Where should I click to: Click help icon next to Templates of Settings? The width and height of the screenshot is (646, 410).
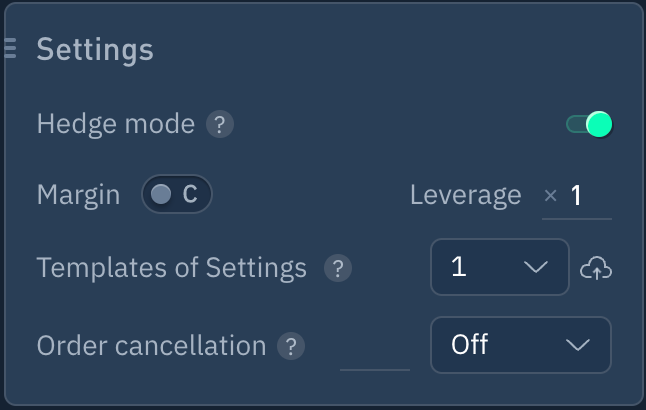point(338,268)
